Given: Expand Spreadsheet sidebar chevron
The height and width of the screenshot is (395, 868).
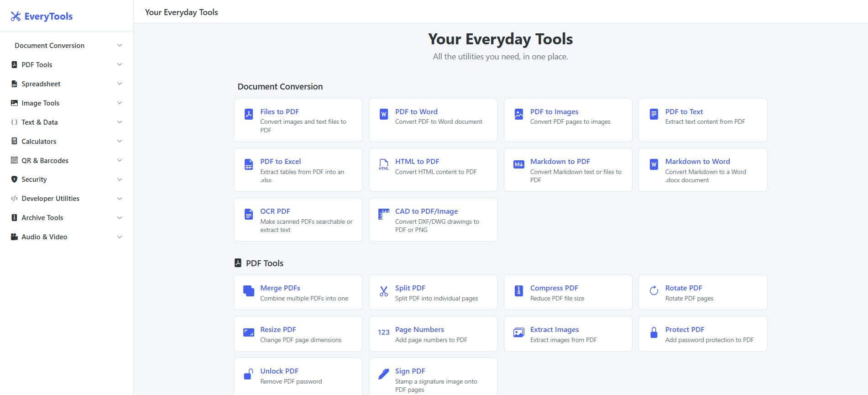Looking at the screenshot, I should click(x=120, y=84).
